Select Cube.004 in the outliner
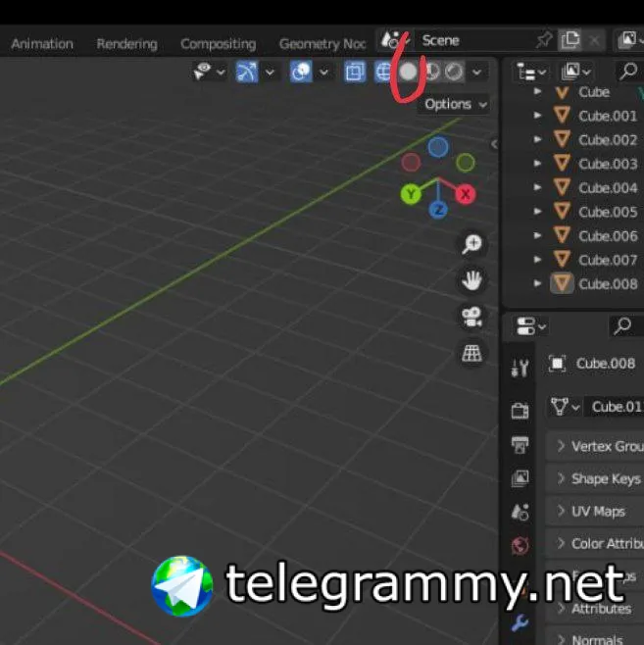Viewport: 644px width, 645px height. pos(608,188)
